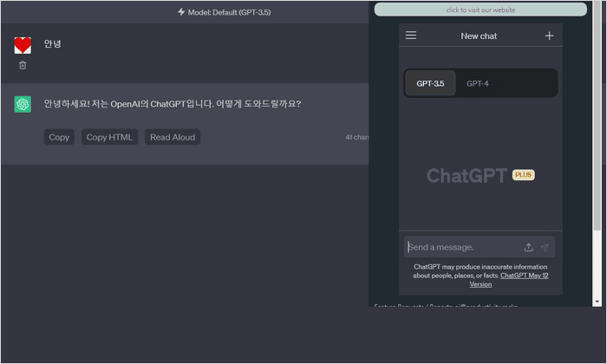Screen dimensions: 607x364
Task: Click the 'New chat' title in the side panel
Action: (479, 36)
